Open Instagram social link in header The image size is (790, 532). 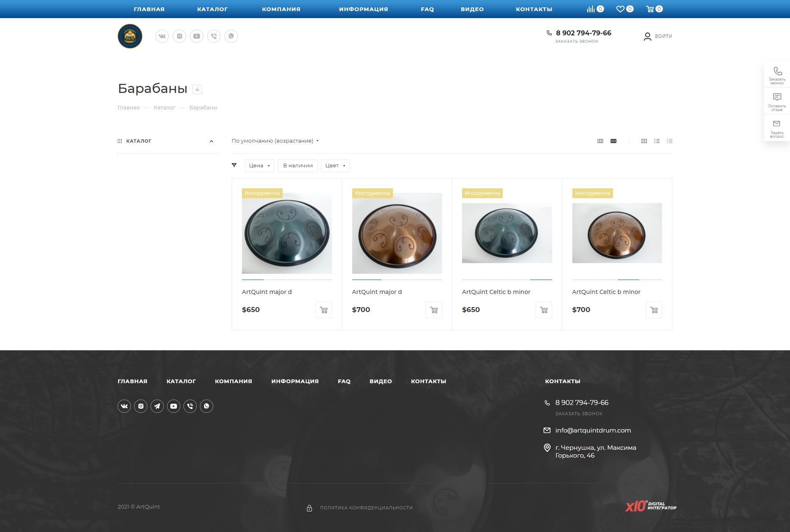pyautogui.click(x=179, y=36)
